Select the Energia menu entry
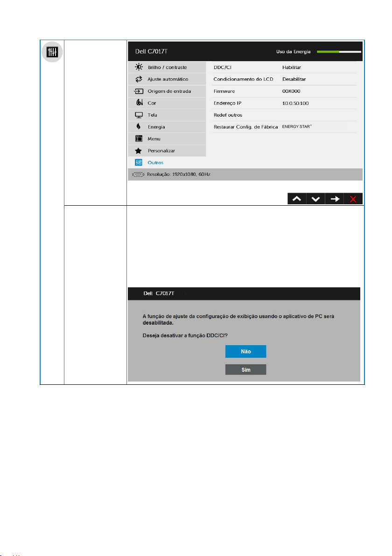Viewport: 392px width, 556px height. 167,126
